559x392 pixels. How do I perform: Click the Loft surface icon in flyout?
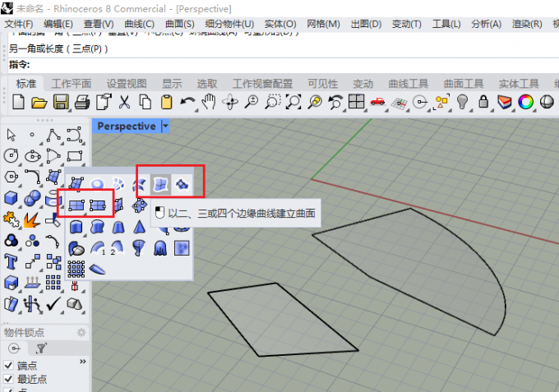[140, 185]
